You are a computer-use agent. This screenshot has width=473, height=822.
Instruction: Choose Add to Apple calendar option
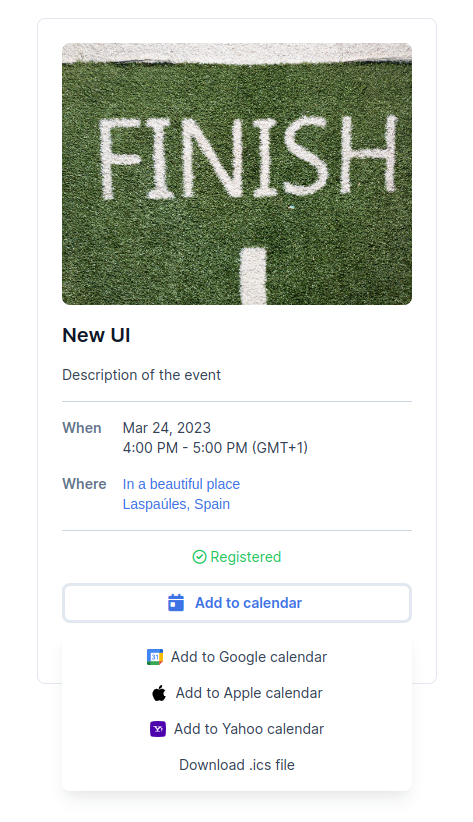[237, 693]
